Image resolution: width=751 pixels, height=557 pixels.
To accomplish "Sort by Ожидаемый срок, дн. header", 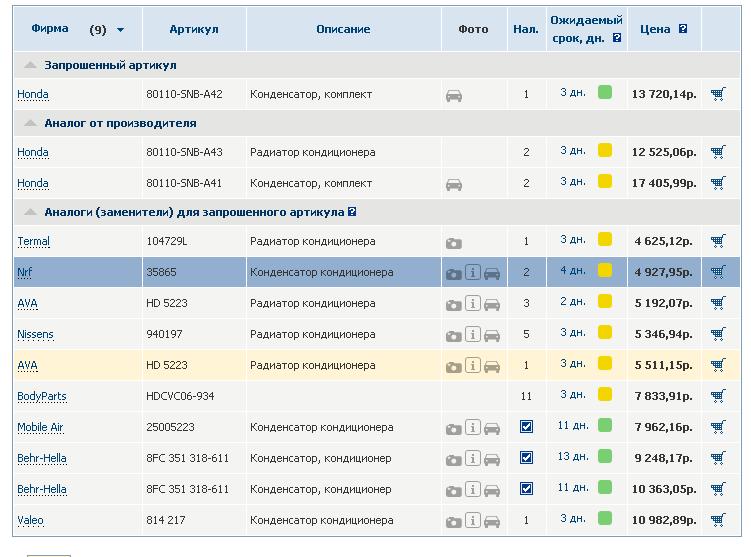I will coord(586,29).
